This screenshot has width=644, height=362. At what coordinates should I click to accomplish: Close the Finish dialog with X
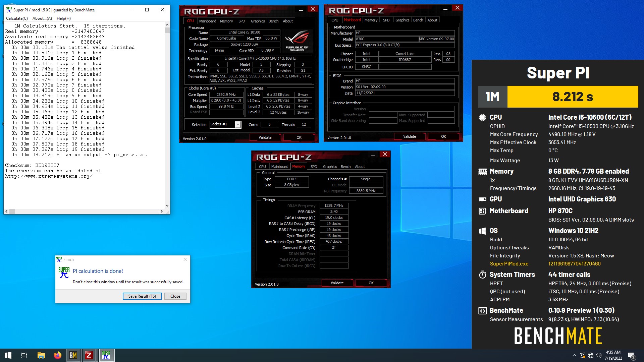pyautogui.click(x=185, y=259)
